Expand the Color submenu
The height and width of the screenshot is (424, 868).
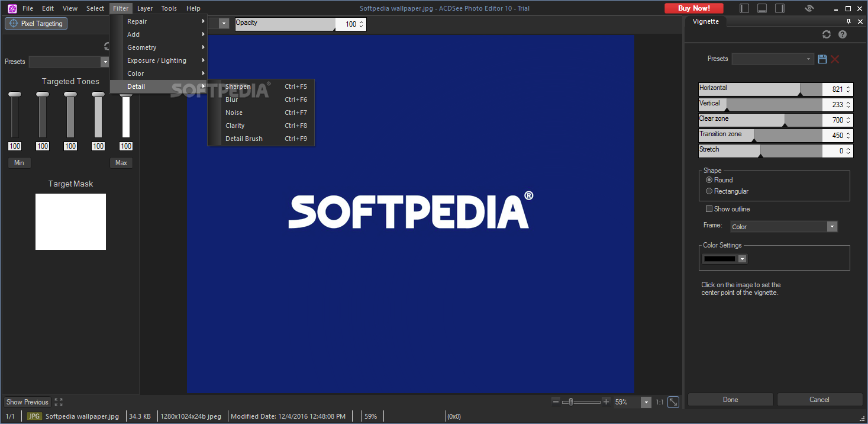[159, 73]
